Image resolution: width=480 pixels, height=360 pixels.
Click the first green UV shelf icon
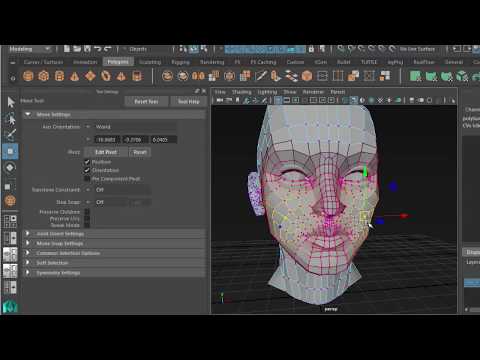pos(415,76)
